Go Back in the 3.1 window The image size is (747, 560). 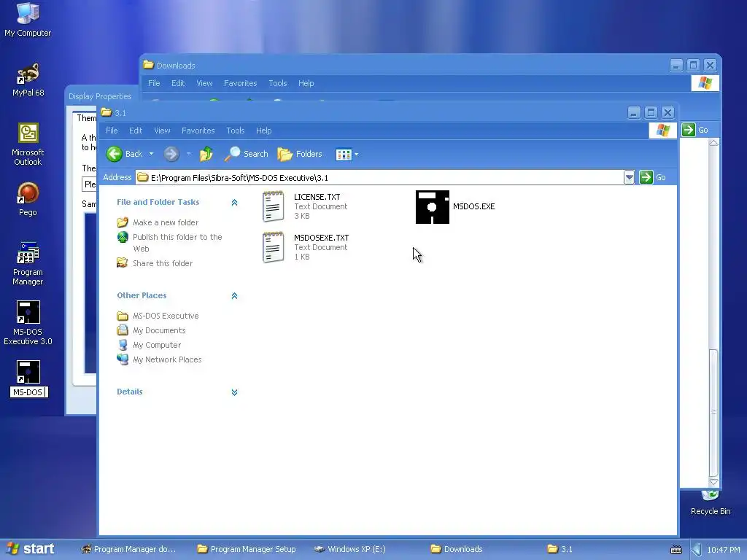pos(124,154)
